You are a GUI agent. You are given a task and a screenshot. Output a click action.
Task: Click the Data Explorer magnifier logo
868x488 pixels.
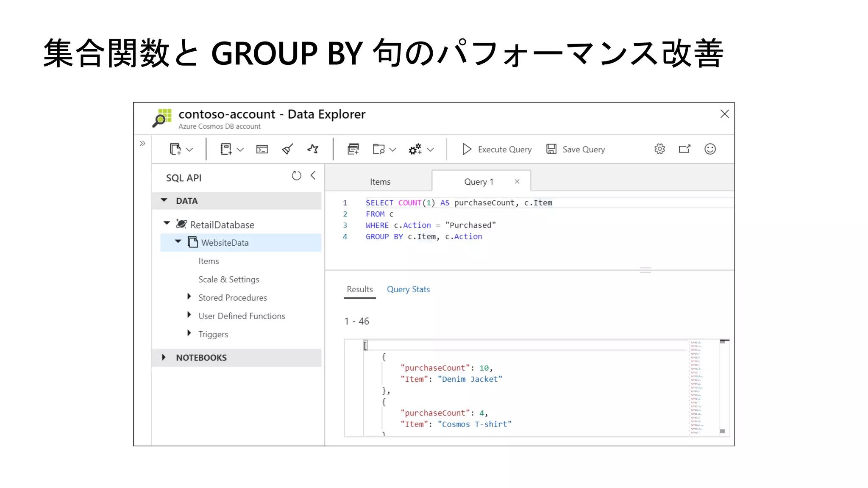point(162,118)
